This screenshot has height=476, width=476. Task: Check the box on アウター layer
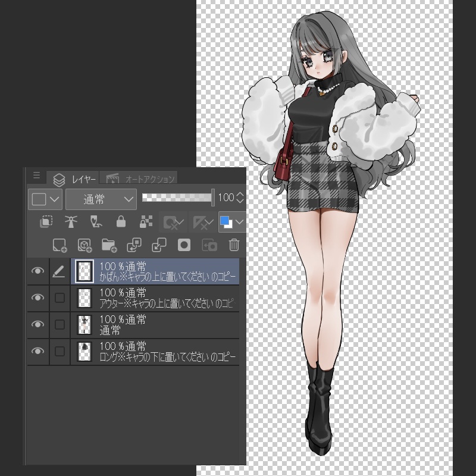[59, 298]
